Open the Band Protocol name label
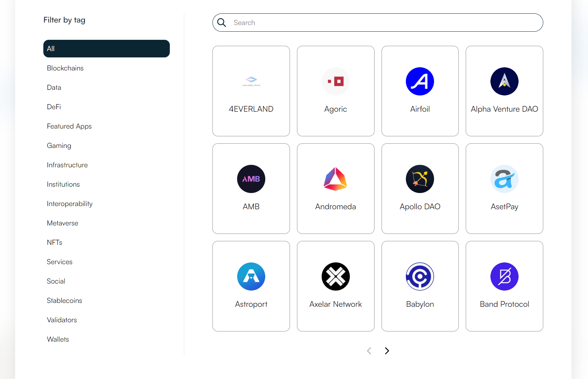588x379 pixels. [505, 304]
